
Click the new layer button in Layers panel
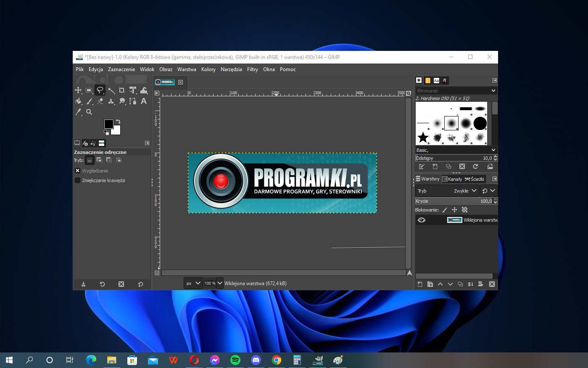tap(419, 284)
